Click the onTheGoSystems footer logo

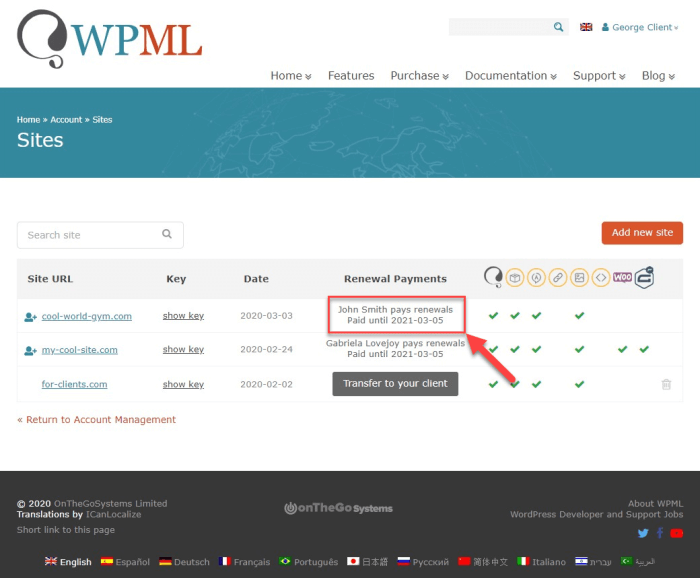tap(338, 508)
